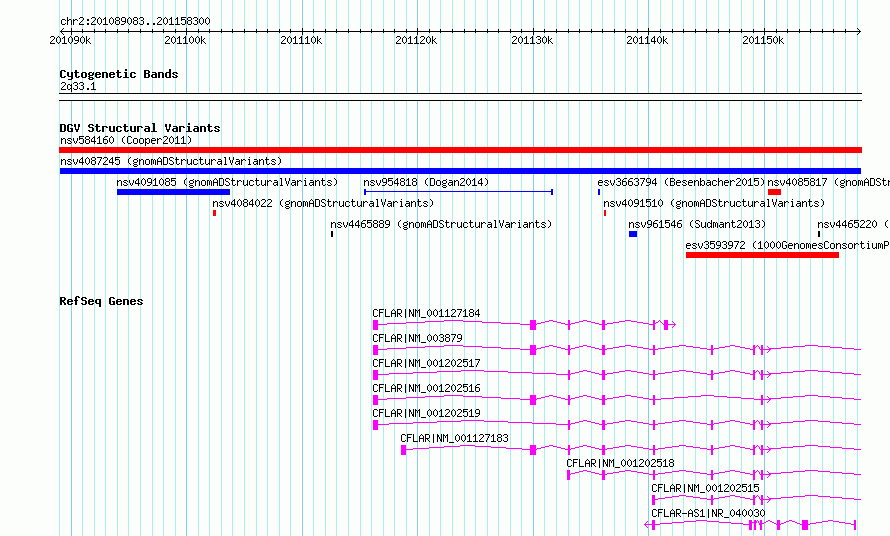This screenshot has height=536, width=890.
Task: Click the 201110k ruler tick label
Action: (301, 40)
